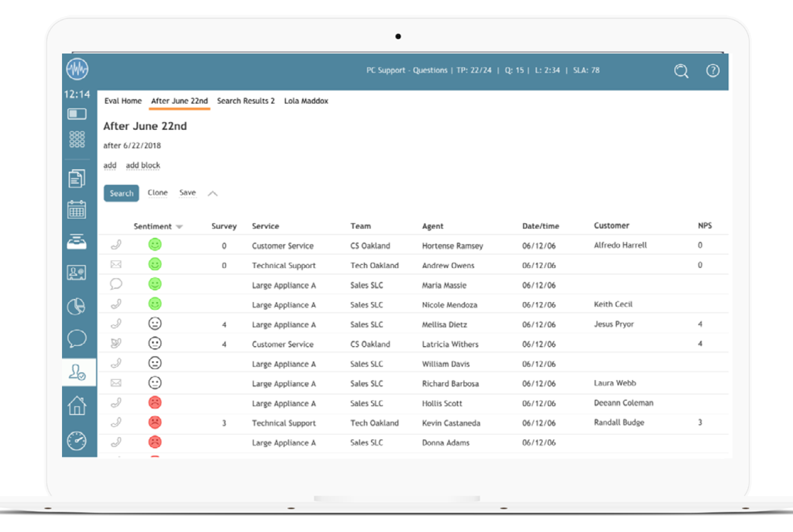The width and height of the screenshot is (793, 532).
Task: Click email icon in Richard Barbosa row
Action: coord(116,383)
